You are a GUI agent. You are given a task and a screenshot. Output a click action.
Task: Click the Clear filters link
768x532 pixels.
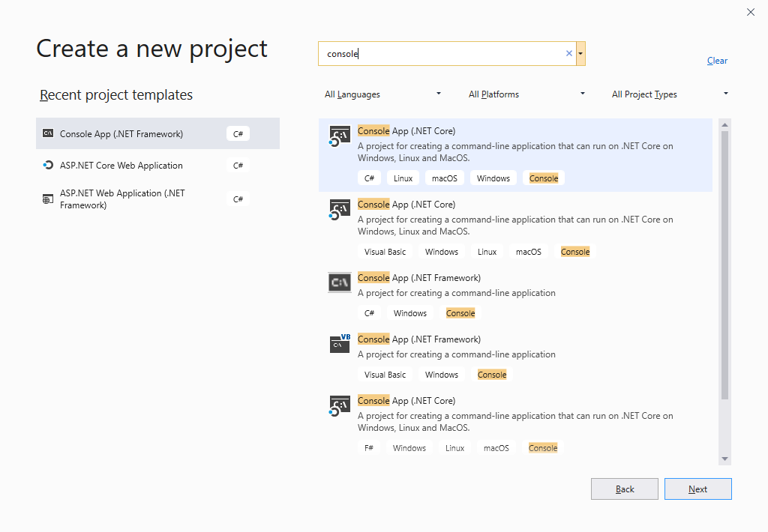click(717, 61)
